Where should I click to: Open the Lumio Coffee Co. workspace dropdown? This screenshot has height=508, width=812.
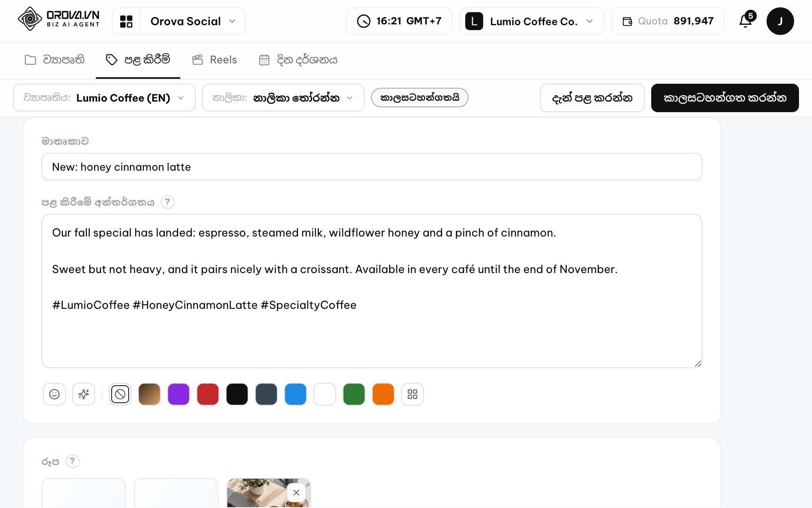(531, 21)
